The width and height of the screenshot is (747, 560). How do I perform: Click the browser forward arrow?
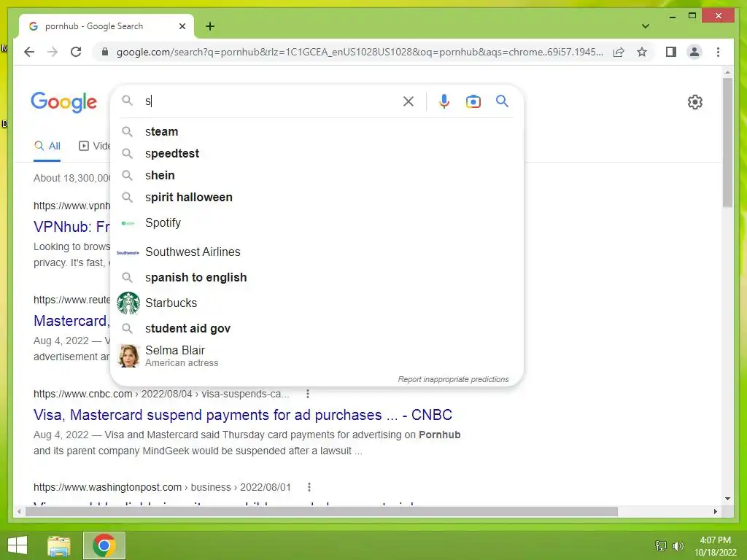pyautogui.click(x=53, y=52)
